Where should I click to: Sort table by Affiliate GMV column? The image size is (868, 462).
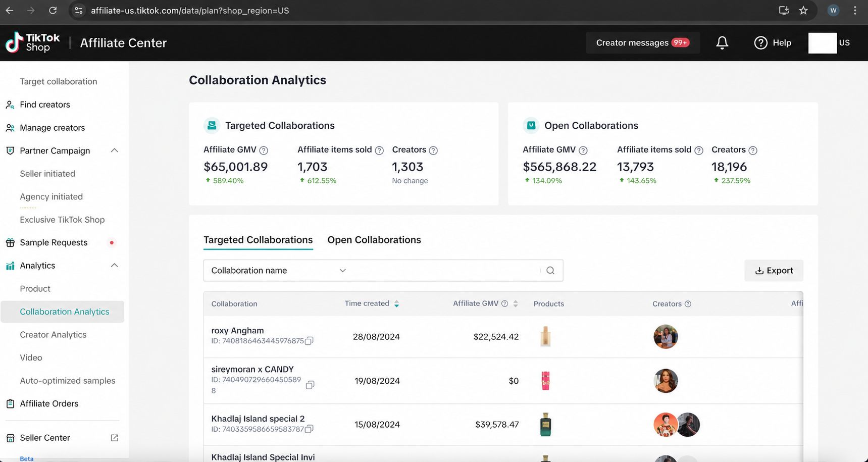tap(516, 303)
